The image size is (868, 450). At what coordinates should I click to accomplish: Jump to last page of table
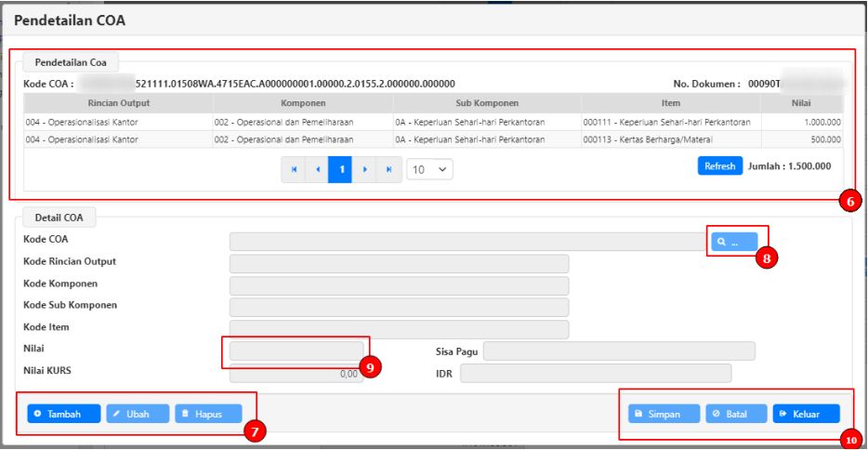(388, 170)
